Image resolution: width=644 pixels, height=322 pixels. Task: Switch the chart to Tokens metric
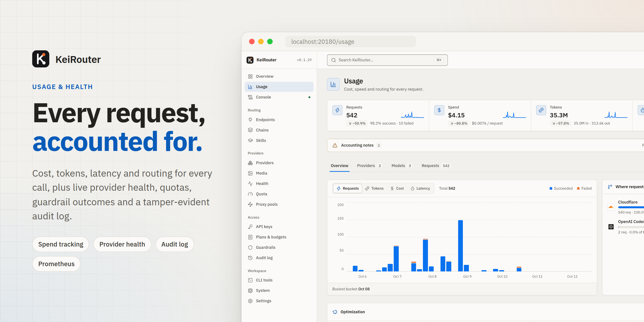(x=374, y=188)
